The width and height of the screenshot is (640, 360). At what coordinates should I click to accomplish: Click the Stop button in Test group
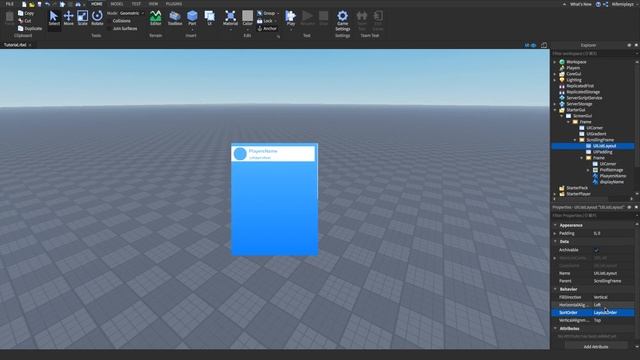click(x=323, y=18)
